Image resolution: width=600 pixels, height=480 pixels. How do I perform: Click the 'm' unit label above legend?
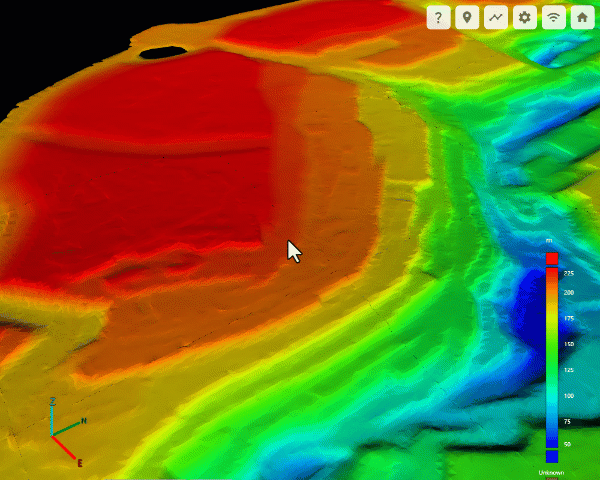549,241
